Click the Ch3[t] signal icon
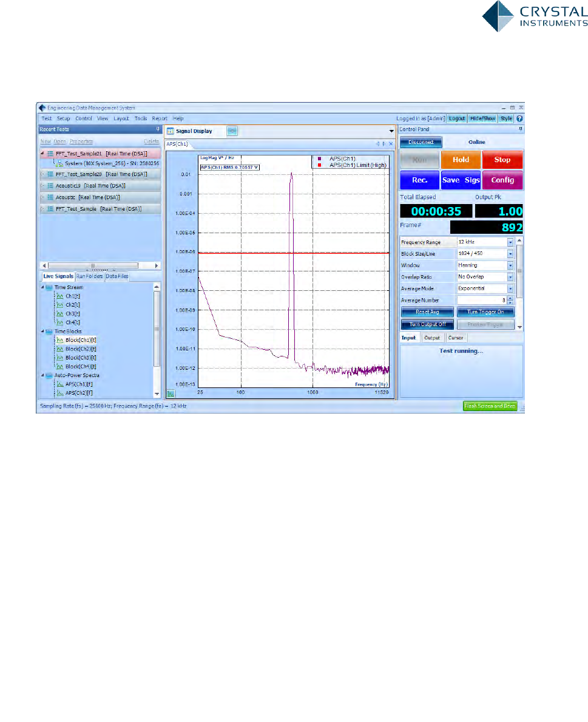 [60, 313]
